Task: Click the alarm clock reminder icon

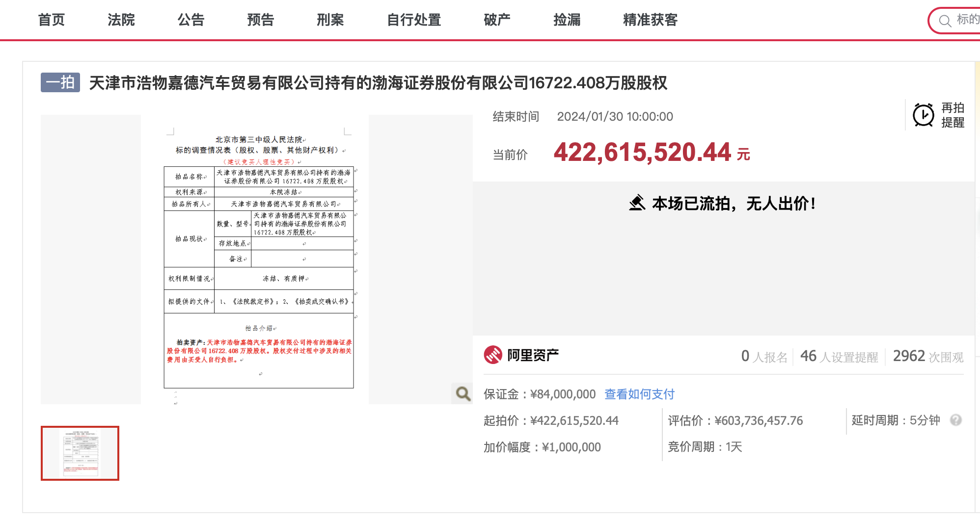Action: (x=923, y=115)
